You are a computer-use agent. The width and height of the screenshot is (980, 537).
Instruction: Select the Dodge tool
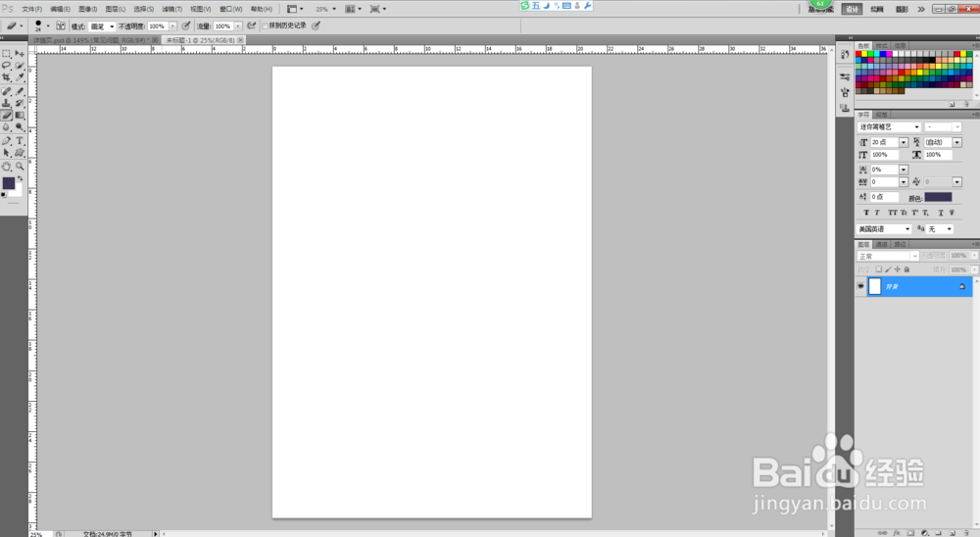[x=20, y=127]
